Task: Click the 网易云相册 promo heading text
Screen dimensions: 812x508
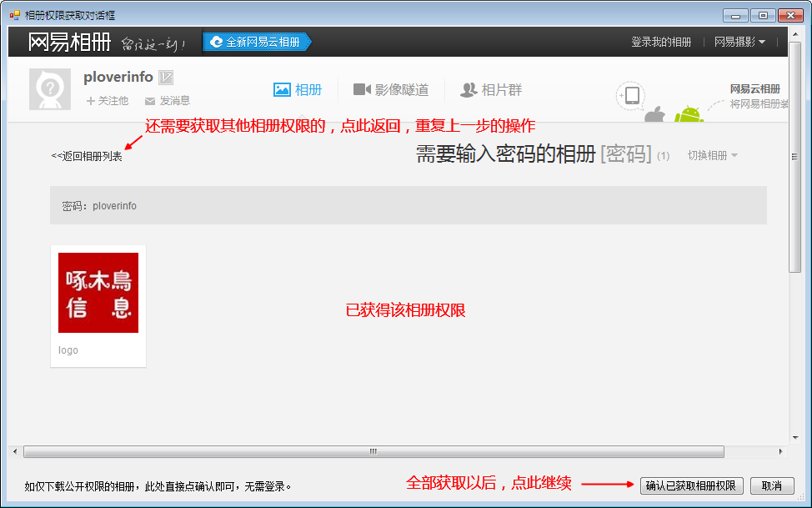Action: [x=755, y=88]
